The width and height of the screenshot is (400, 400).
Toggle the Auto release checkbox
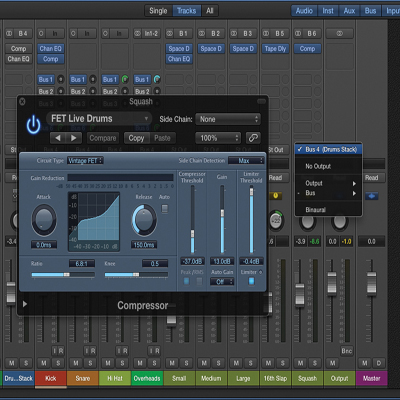tap(165, 209)
